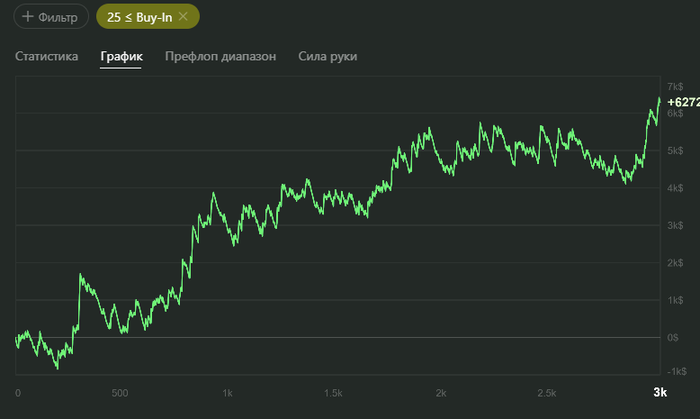This screenshot has width=700, height=419.
Task: Open the Префлоп диапазон tab
Action: click(x=221, y=56)
